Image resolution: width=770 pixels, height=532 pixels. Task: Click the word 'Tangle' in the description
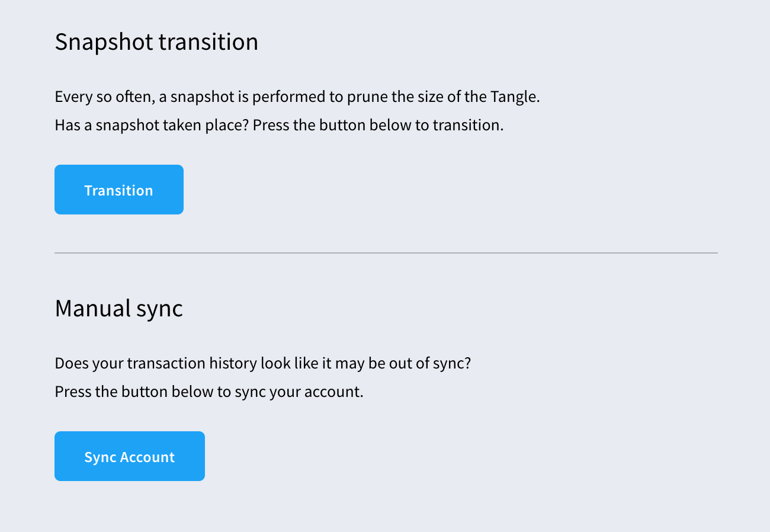point(514,97)
